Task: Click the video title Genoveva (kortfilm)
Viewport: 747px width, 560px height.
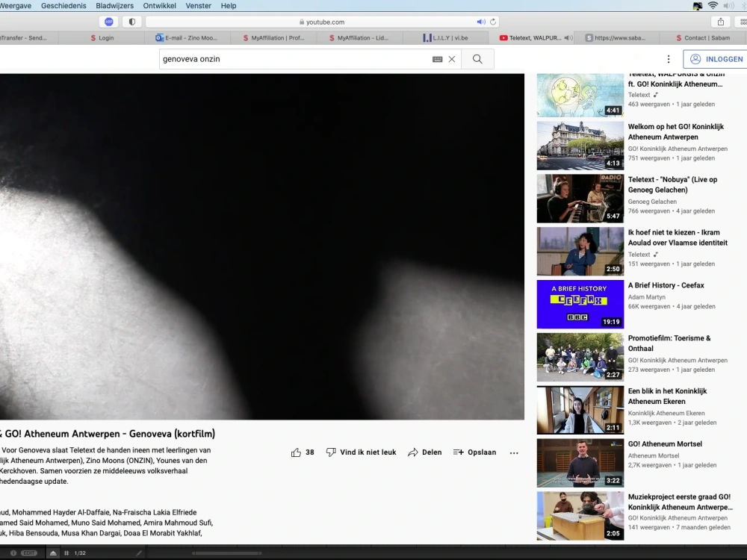Action: click(x=107, y=434)
